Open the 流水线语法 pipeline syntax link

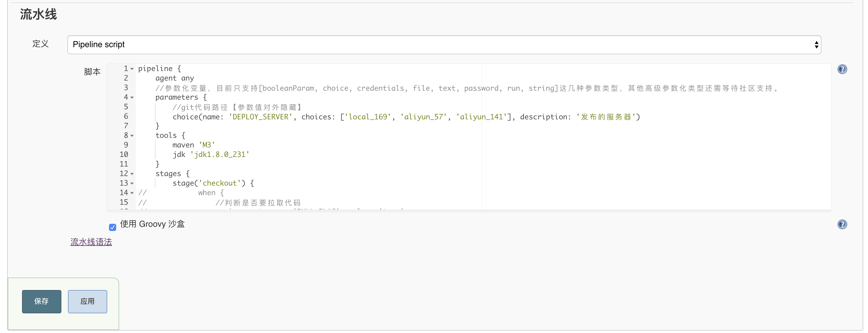[x=91, y=242]
